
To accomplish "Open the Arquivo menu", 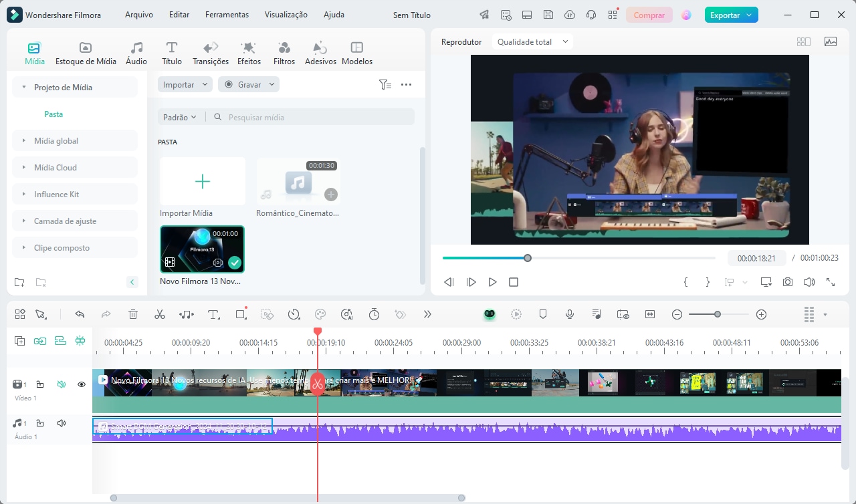I will click(x=139, y=15).
